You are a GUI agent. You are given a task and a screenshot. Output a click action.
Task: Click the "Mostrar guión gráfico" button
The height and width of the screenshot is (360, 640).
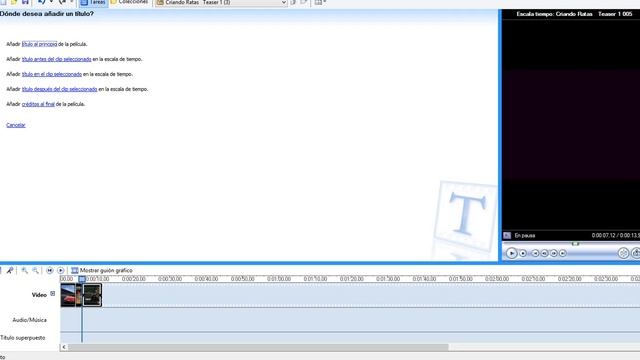coord(102,270)
